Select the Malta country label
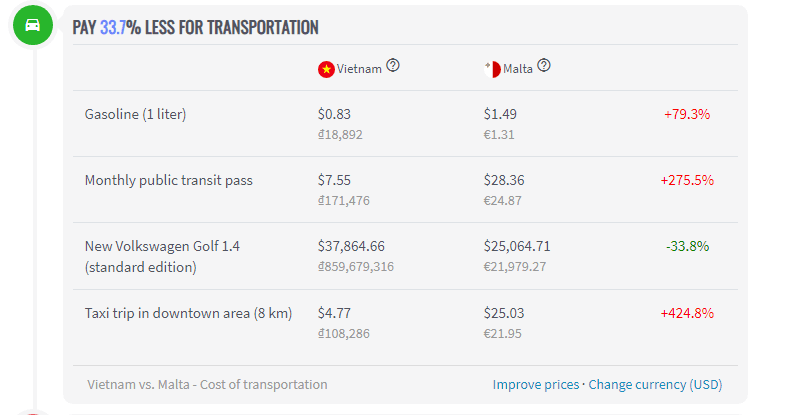Image resolution: width=785 pixels, height=415 pixels. pyautogui.click(x=517, y=69)
